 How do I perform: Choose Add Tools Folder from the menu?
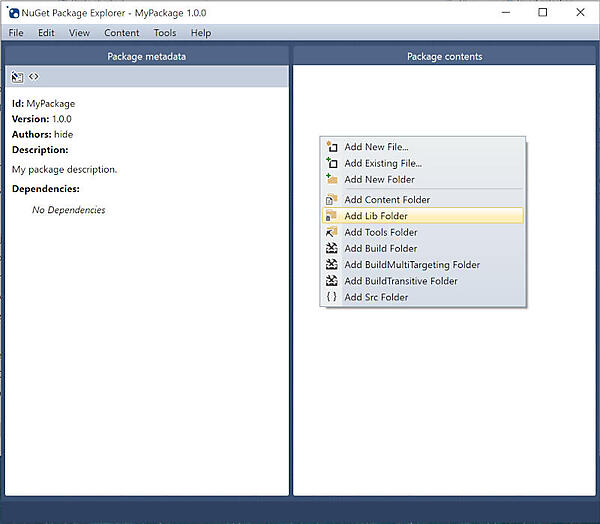coord(381,232)
